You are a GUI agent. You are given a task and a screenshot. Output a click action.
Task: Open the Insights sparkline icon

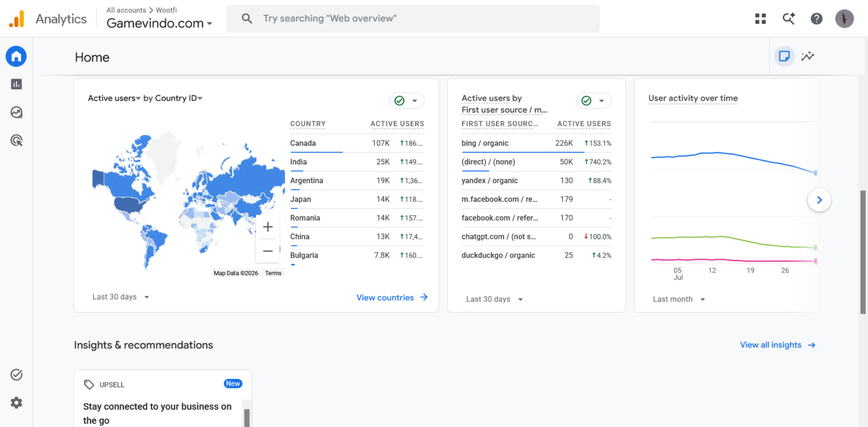coord(808,56)
